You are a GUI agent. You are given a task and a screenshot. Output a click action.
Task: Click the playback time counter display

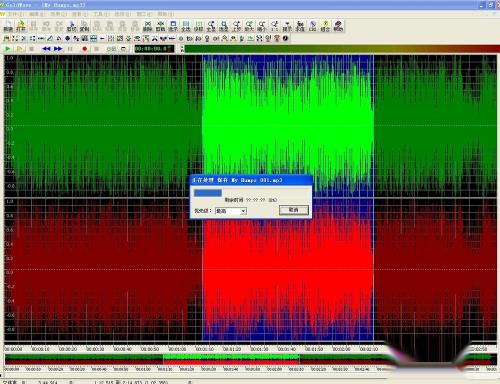coord(154,49)
